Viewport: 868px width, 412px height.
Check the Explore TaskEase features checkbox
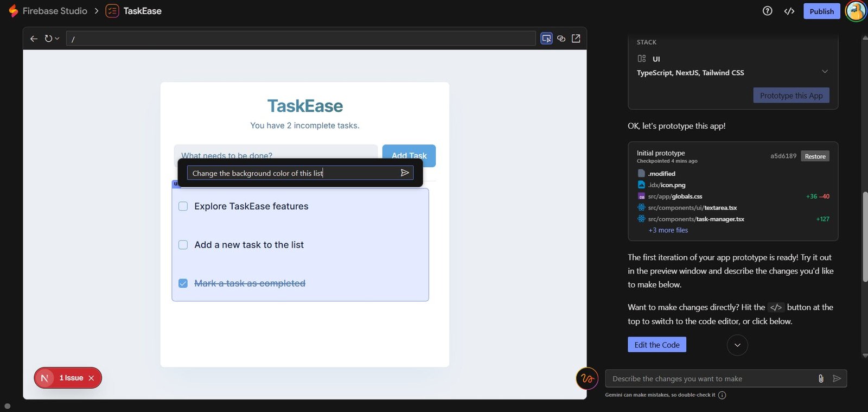183,206
